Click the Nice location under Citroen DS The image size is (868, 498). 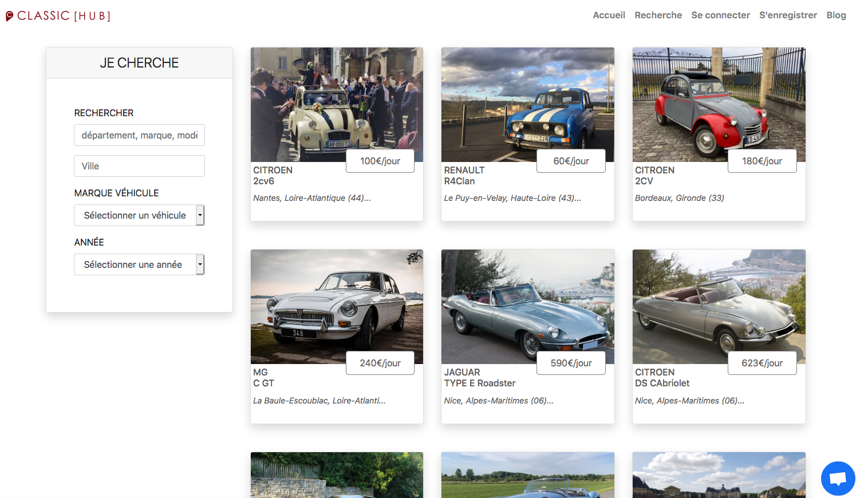click(x=689, y=401)
